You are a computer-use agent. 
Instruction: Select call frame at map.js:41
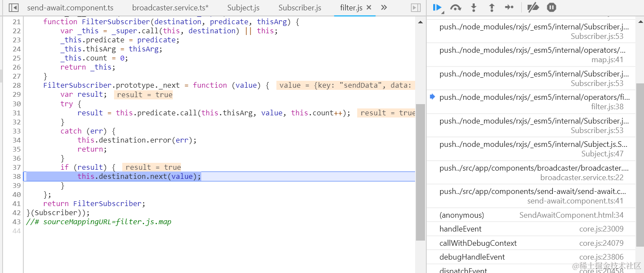[531, 55]
